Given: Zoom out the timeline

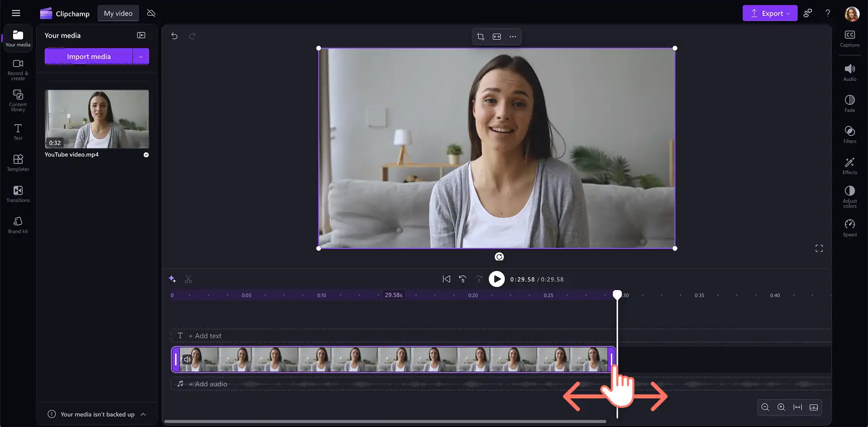Looking at the screenshot, I should click(765, 407).
